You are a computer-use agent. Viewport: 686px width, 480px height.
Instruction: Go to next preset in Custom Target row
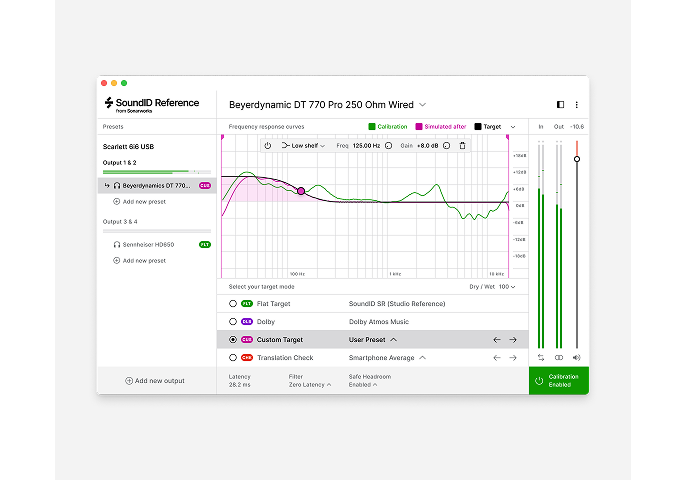[x=513, y=340]
